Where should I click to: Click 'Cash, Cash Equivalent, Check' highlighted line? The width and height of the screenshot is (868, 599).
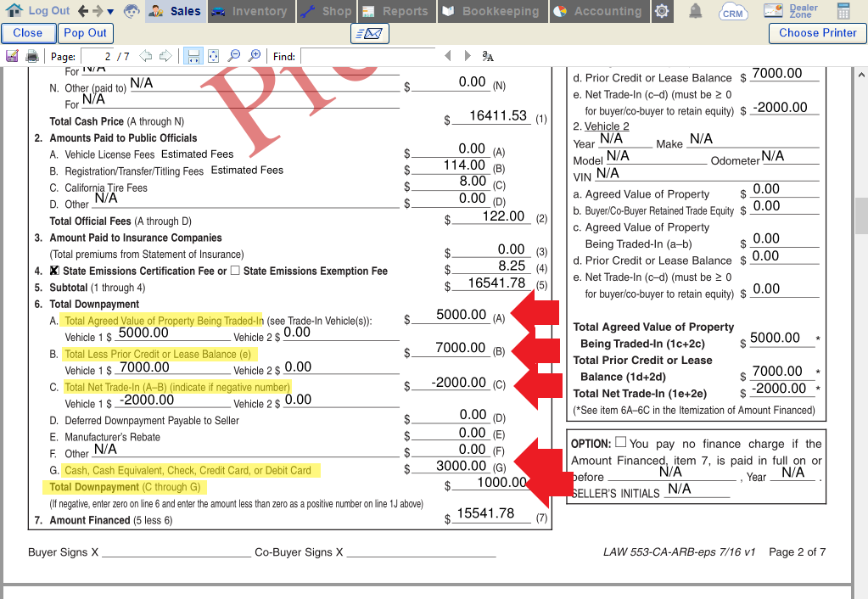(x=192, y=471)
